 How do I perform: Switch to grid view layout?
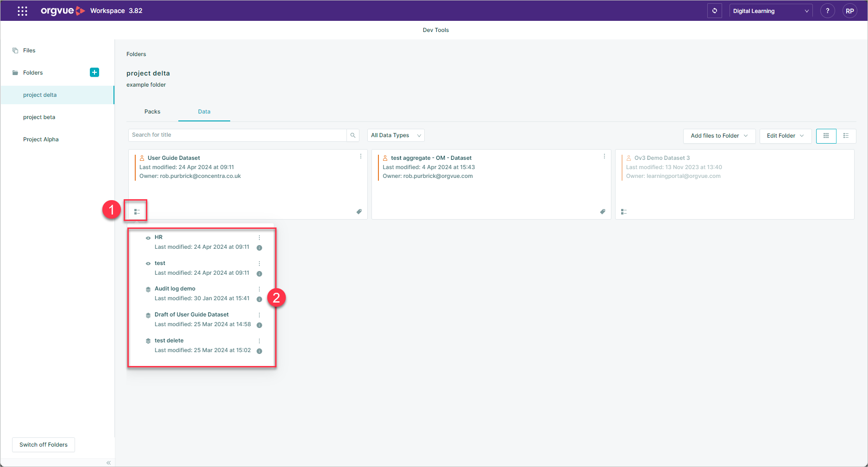826,136
